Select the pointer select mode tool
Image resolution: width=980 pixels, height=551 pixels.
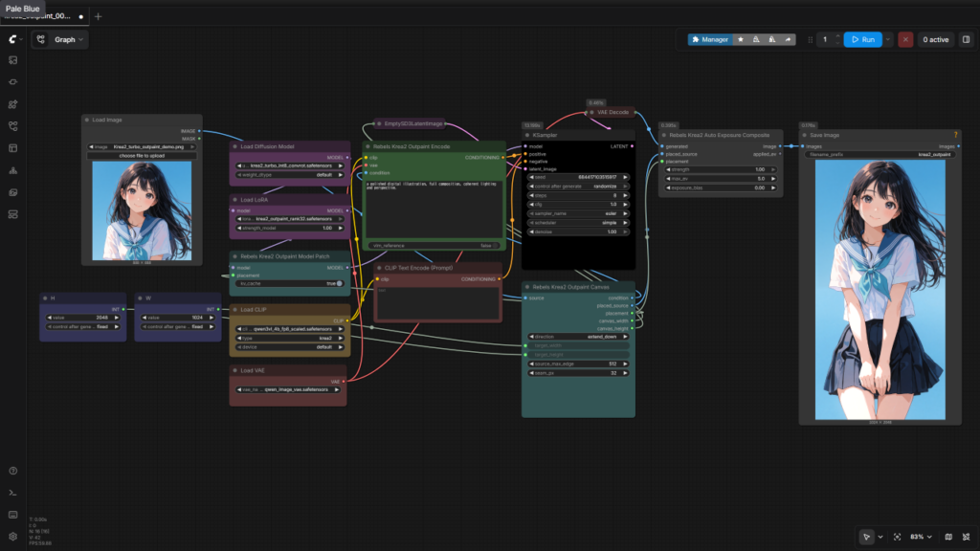(x=866, y=537)
